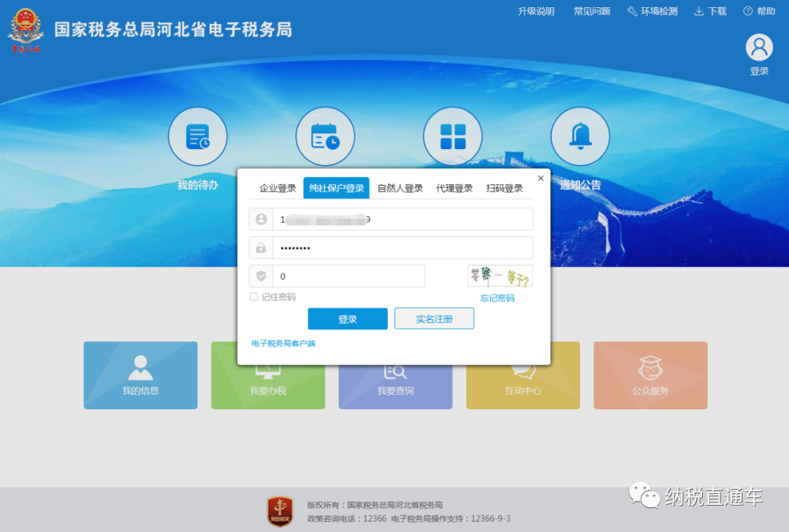Open the 我的信息 tile
The height and width of the screenshot is (532, 789).
[140, 376]
